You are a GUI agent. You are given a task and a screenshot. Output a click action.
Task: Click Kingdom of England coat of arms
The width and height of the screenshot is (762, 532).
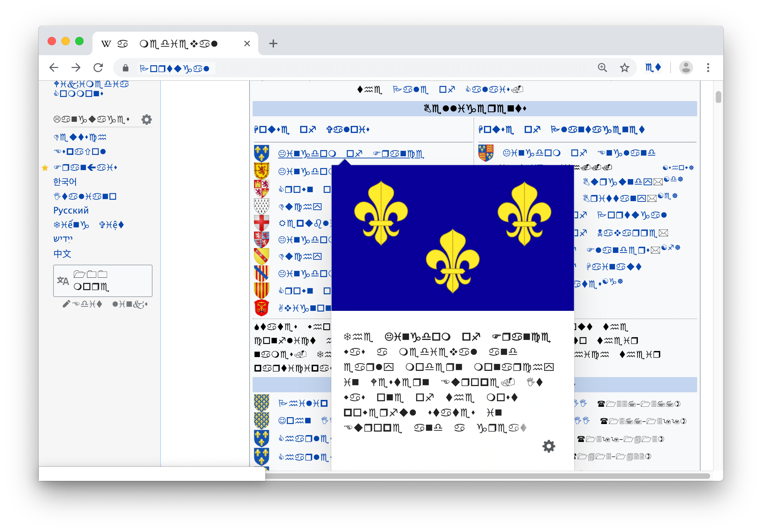(486, 153)
